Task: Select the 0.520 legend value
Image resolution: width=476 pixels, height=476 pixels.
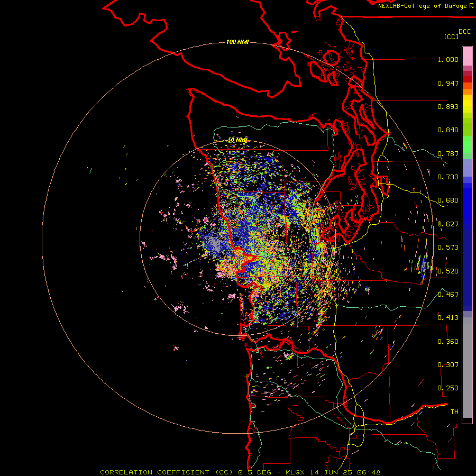Action: [x=448, y=271]
